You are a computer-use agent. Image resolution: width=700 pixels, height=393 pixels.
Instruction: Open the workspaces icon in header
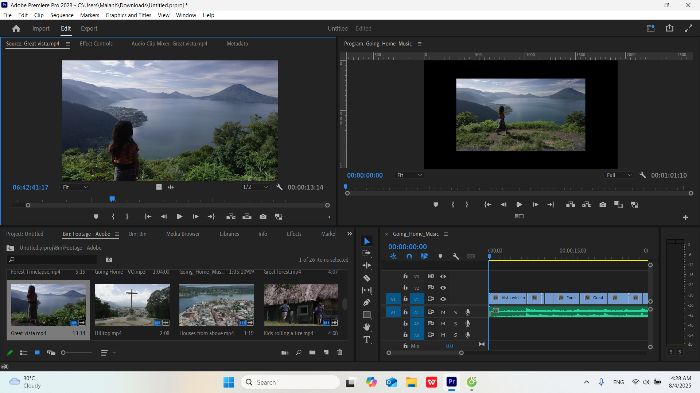[x=650, y=28]
